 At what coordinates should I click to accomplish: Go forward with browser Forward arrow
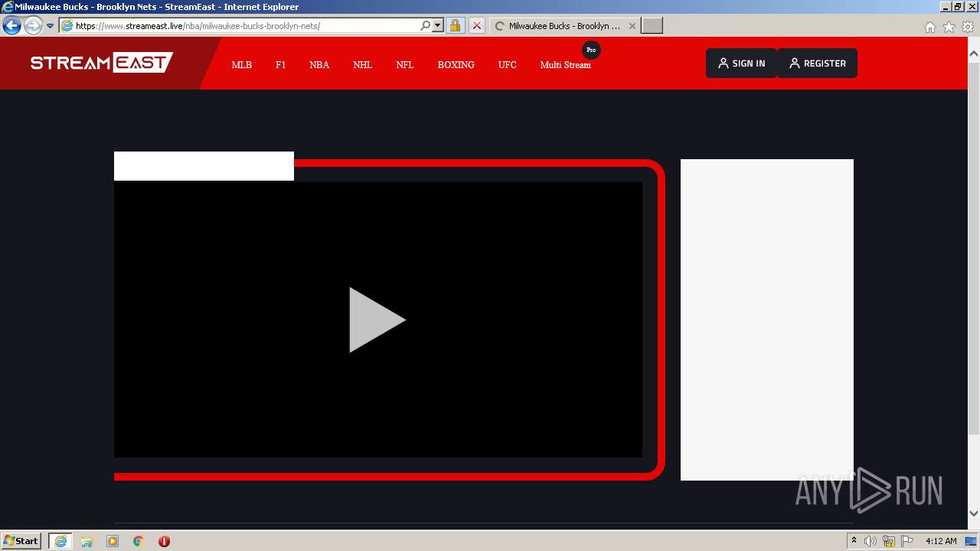(x=32, y=25)
